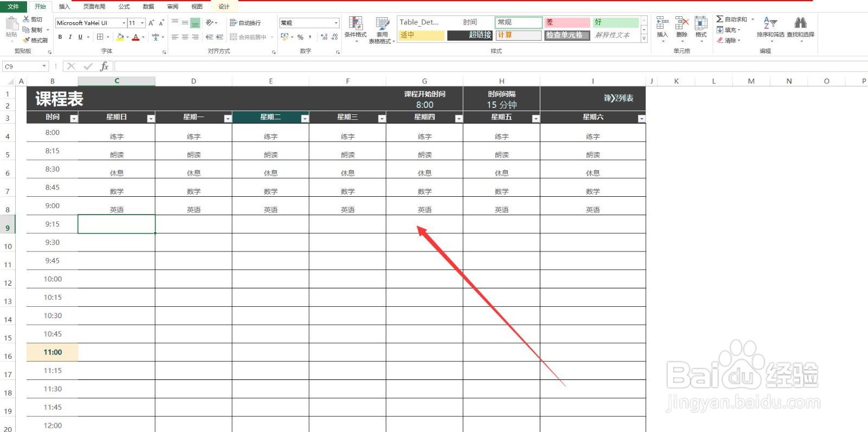
Task: Align text left in the cell
Action: [x=175, y=37]
